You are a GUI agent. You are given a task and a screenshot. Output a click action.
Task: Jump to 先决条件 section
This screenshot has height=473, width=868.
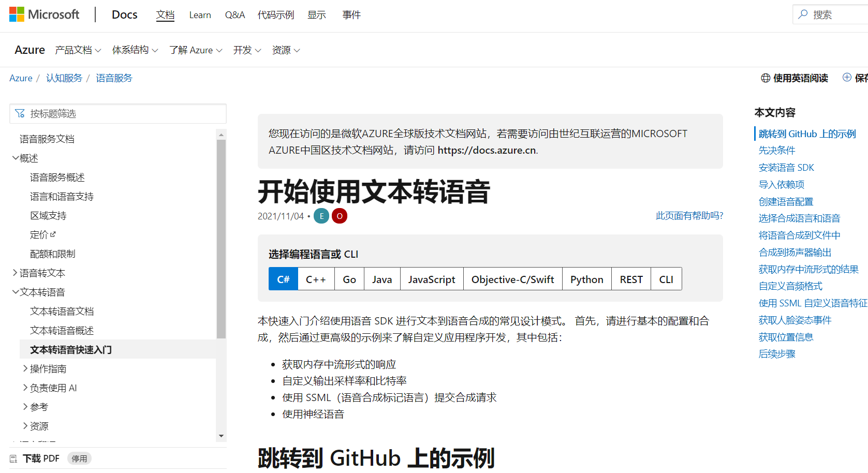click(x=776, y=151)
